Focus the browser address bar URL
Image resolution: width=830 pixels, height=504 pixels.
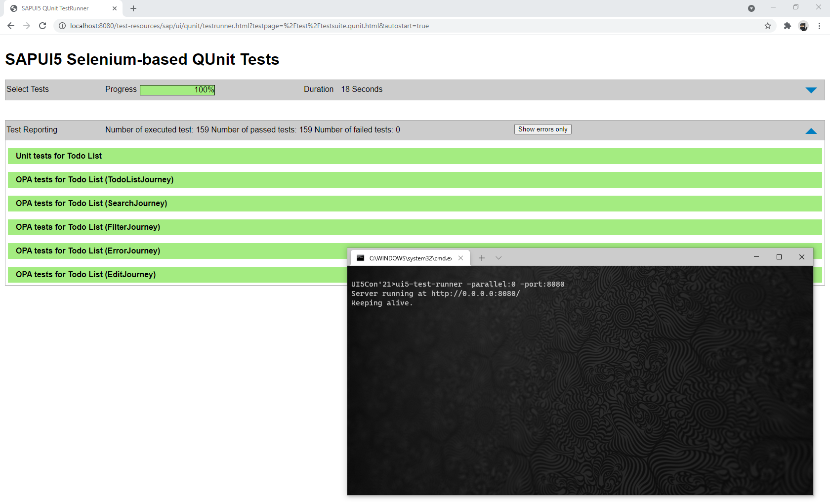coord(249,26)
